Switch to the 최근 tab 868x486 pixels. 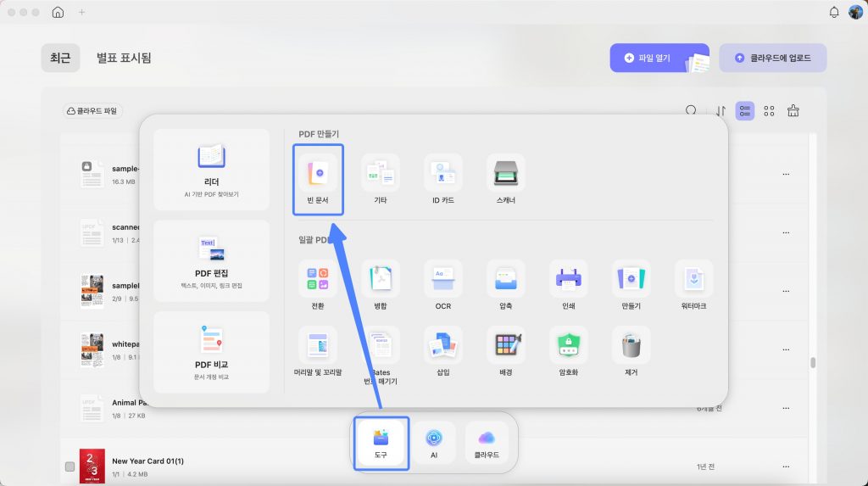(60, 58)
